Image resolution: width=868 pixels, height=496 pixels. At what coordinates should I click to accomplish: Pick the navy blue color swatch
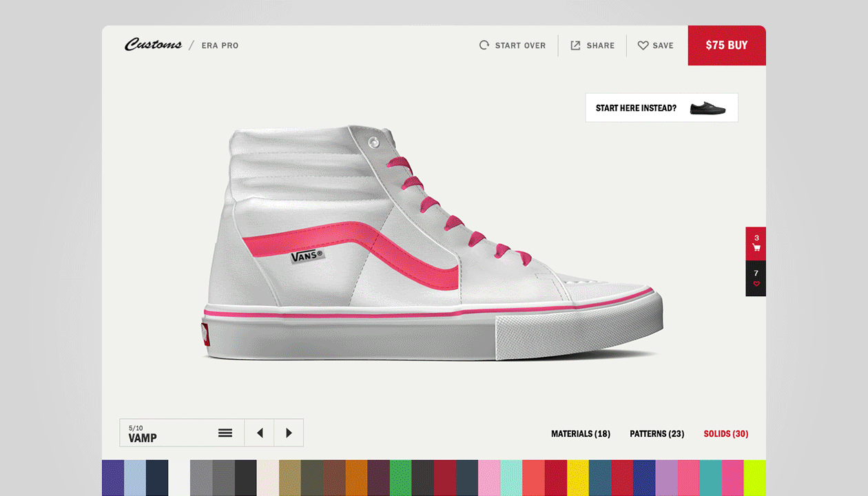157,477
